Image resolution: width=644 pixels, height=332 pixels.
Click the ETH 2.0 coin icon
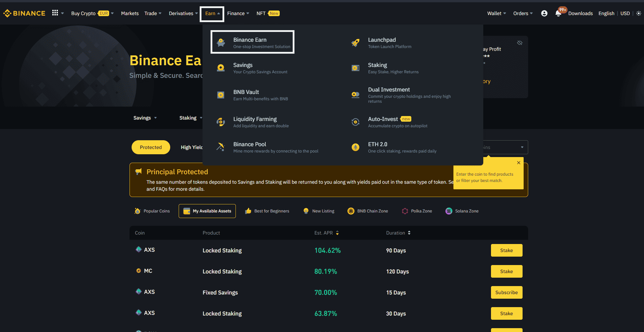[355, 147]
